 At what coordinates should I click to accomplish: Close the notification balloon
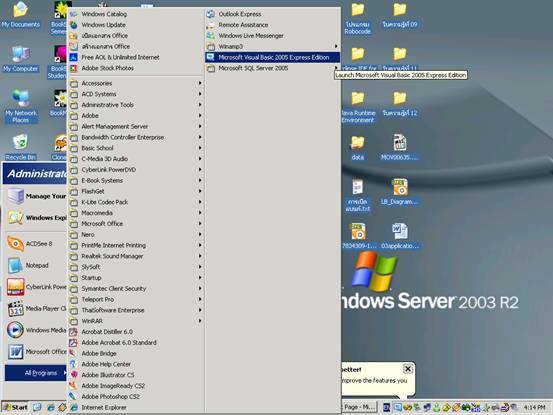408,369
